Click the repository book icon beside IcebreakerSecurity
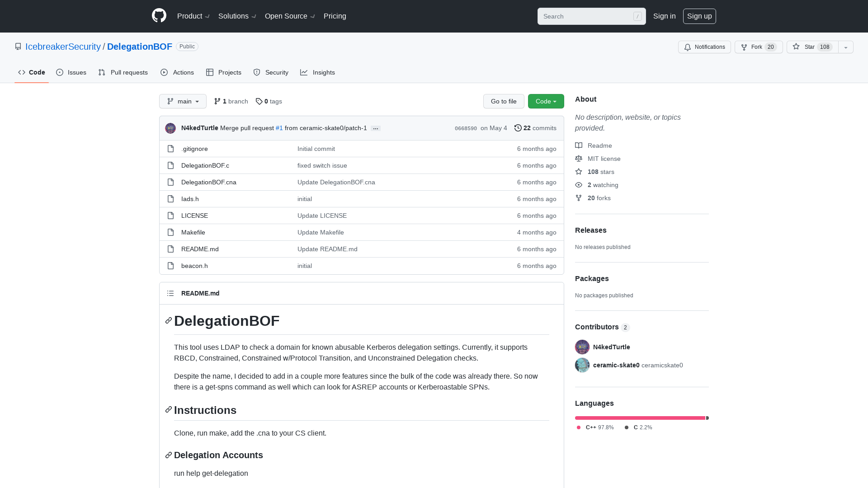This screenshot has height=488, width=868. (18, 47)
